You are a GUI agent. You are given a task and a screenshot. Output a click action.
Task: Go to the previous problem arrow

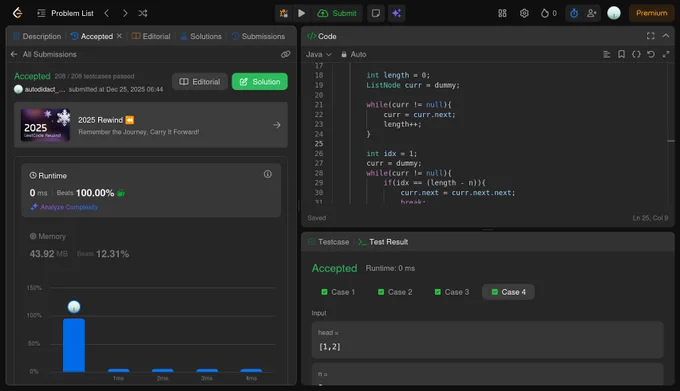pos(107,13)
